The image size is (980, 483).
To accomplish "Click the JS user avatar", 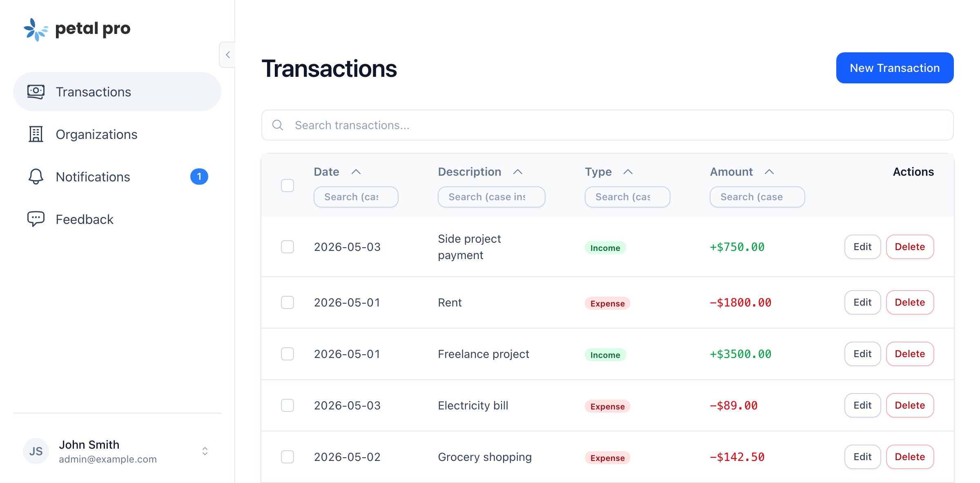I will coord(36,451).
